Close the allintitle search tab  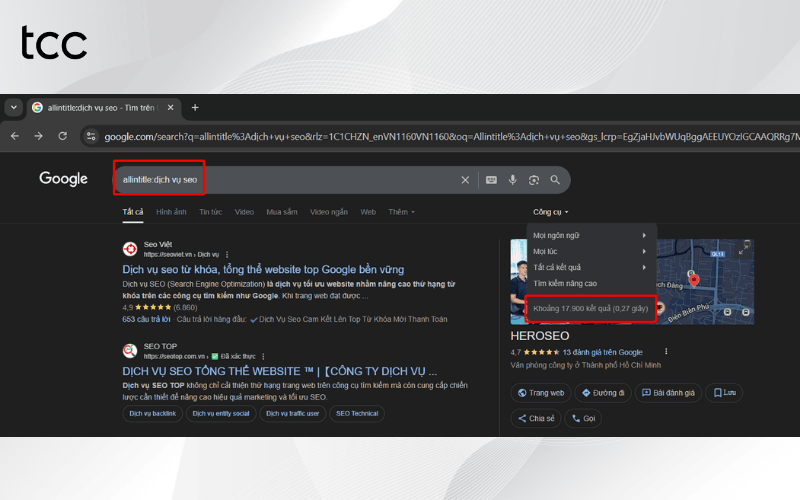click(x=170, y=108)
